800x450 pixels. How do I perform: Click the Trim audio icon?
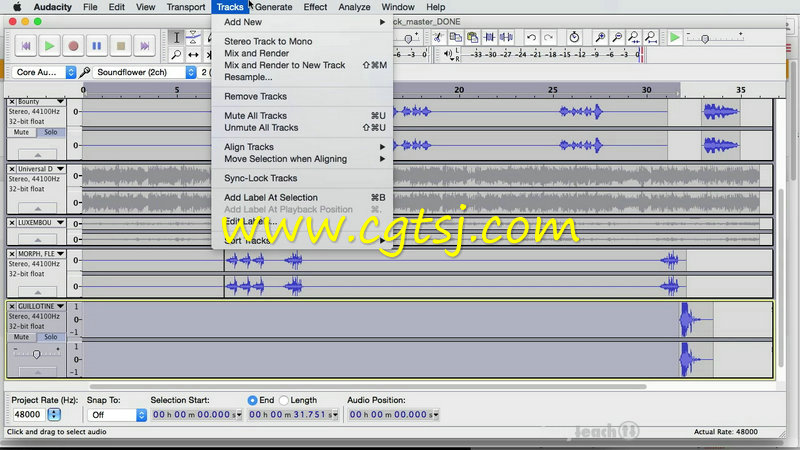(x=489, y=37)
